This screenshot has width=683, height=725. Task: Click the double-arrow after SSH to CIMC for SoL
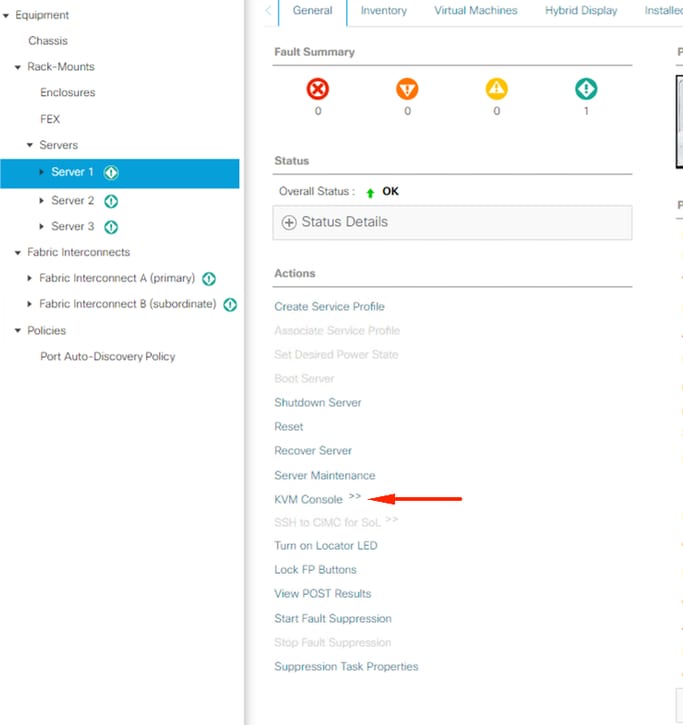(x=392, y=519)
